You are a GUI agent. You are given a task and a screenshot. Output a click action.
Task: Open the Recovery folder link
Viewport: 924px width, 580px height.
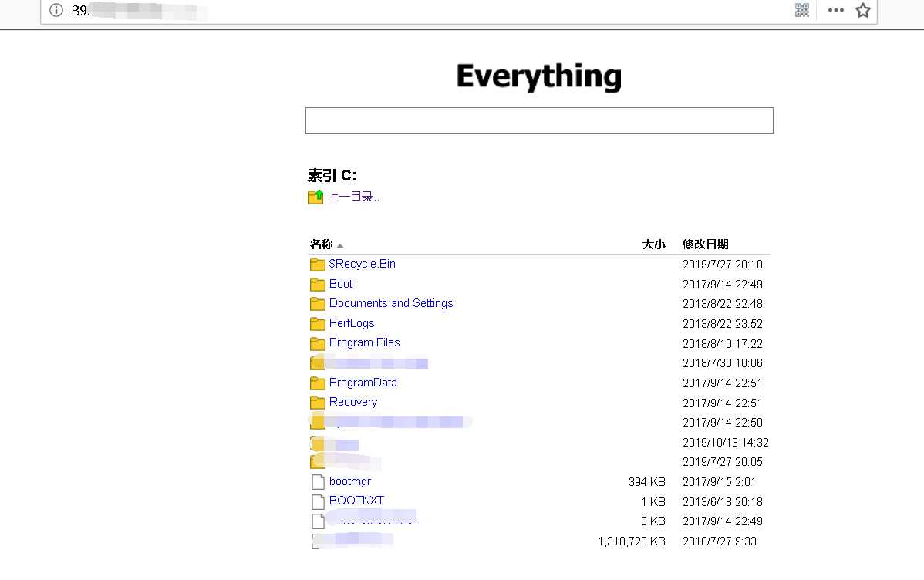click(353, 402)
